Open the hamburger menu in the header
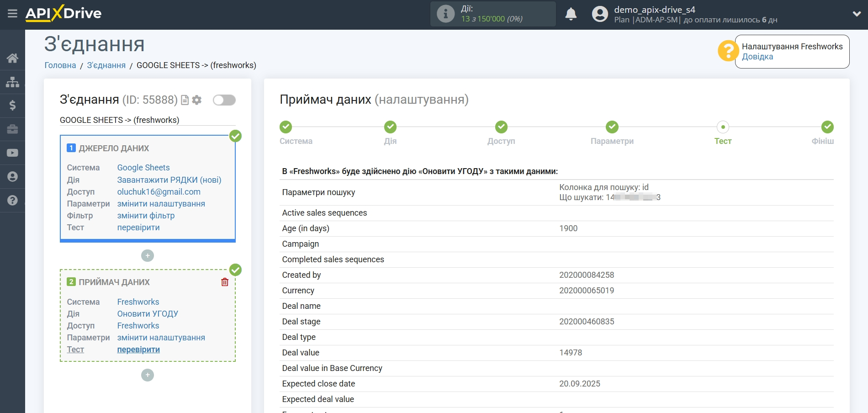This screenshot has width=868, height=413. pos(12,14)
